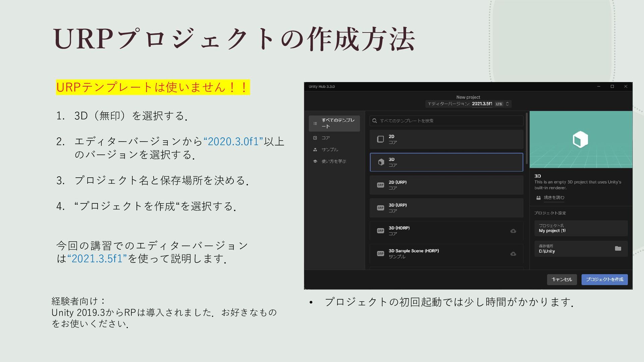Click the プロジェクトを作成 button
This screenshot has width=644, height=362.
click(x=604, y=280)
